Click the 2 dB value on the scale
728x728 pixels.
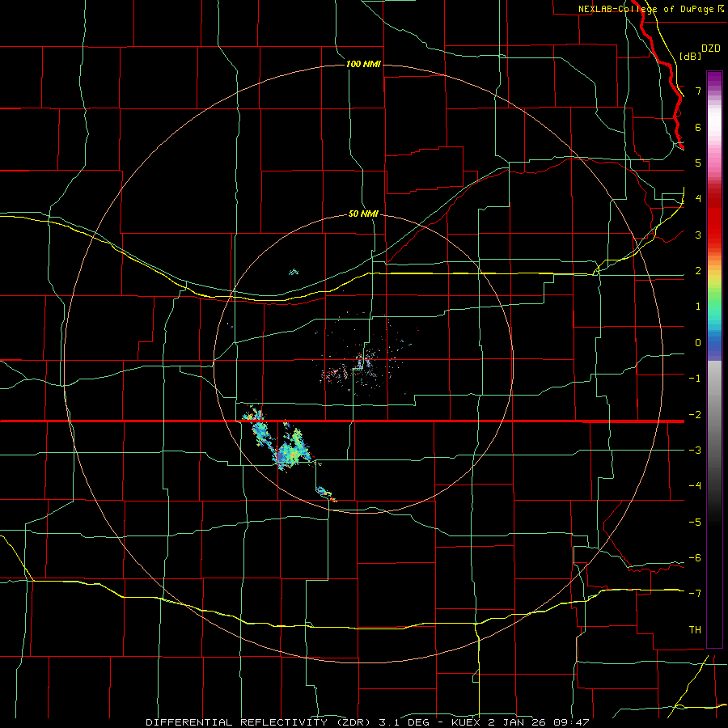[x=698, y=271]
